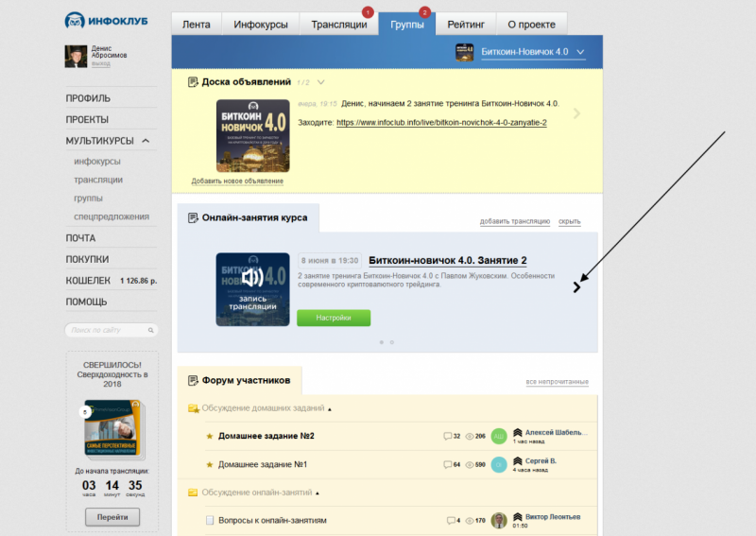Toggle star on Домашнее задание №1
This screenshot has width=756, height=536.
pyautogui.click(x=209, y=464)
